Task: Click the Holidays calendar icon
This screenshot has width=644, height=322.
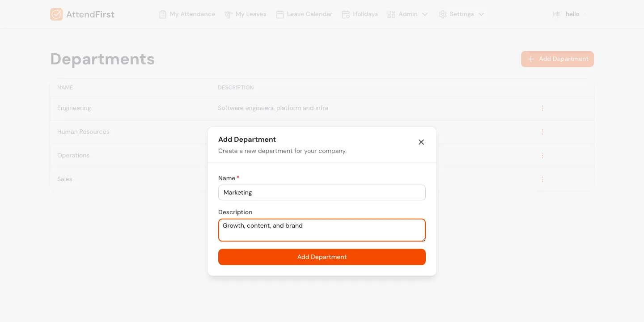Action: [x=346, y=14]
